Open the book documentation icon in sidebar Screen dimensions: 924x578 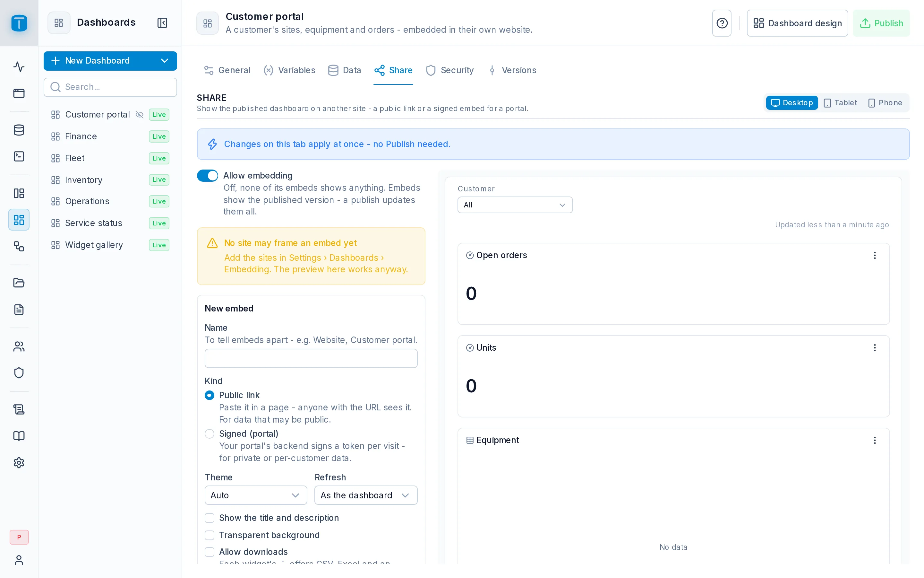tap(19, 436)
